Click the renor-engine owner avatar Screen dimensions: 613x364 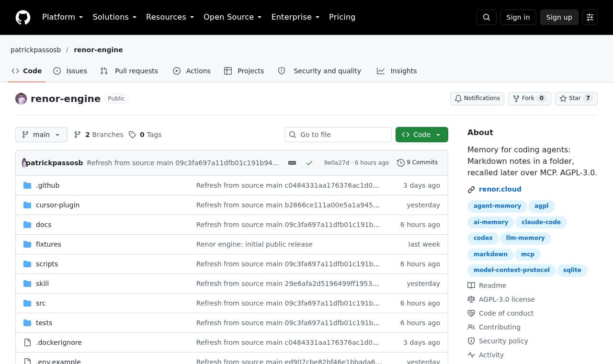point(21,99)
